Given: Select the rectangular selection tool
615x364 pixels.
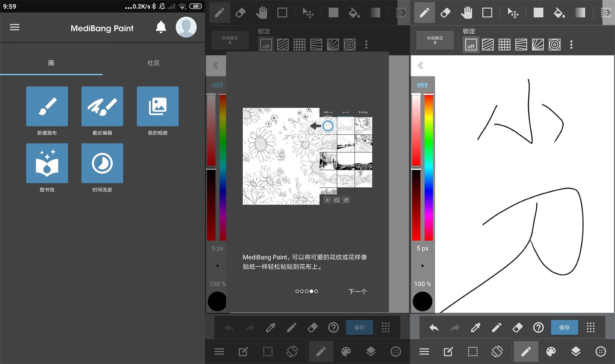Looking at the screenshot, I should coord(472,351).
